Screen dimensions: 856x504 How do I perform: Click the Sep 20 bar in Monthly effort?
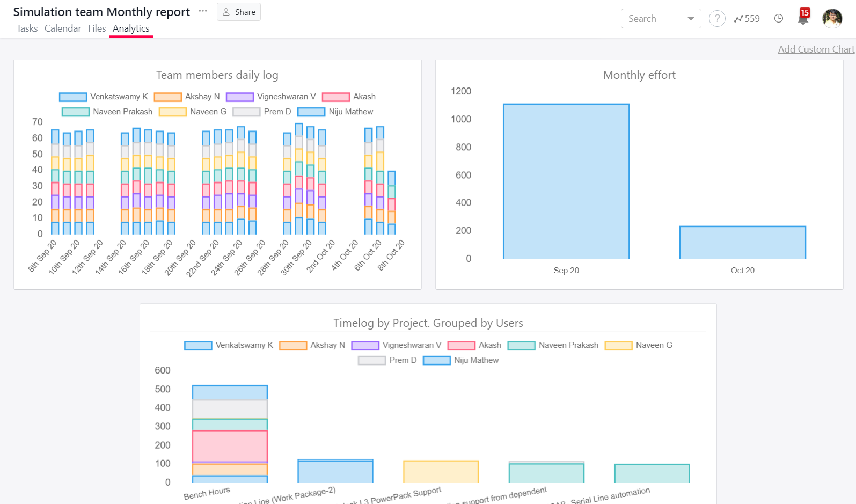tap(566, 181)
